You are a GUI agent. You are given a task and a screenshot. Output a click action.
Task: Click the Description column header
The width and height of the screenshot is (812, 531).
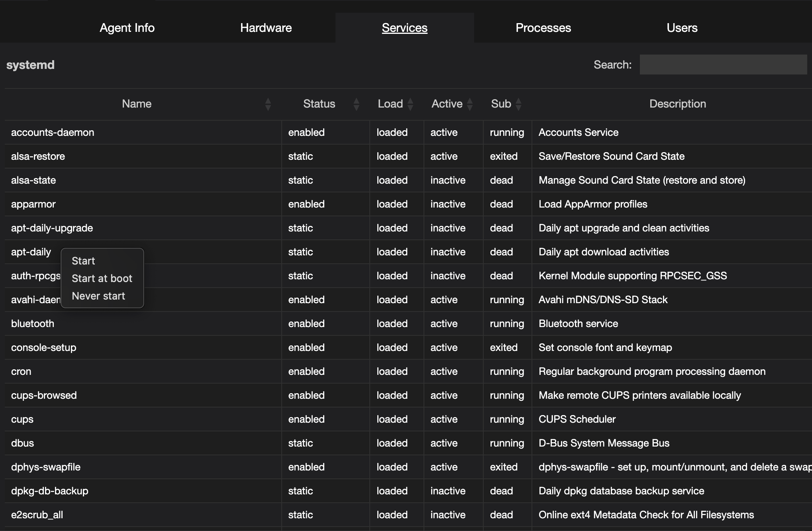[677, 104]
